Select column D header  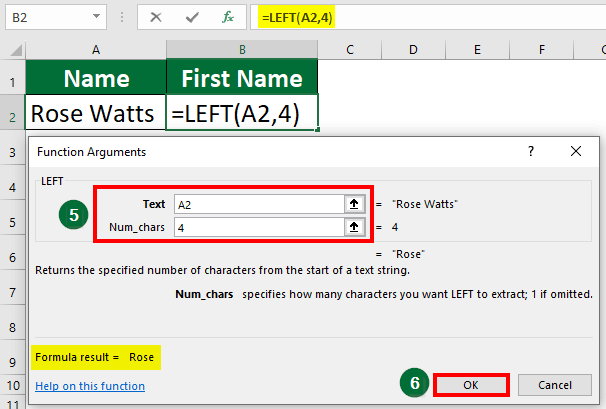[412, 49]
